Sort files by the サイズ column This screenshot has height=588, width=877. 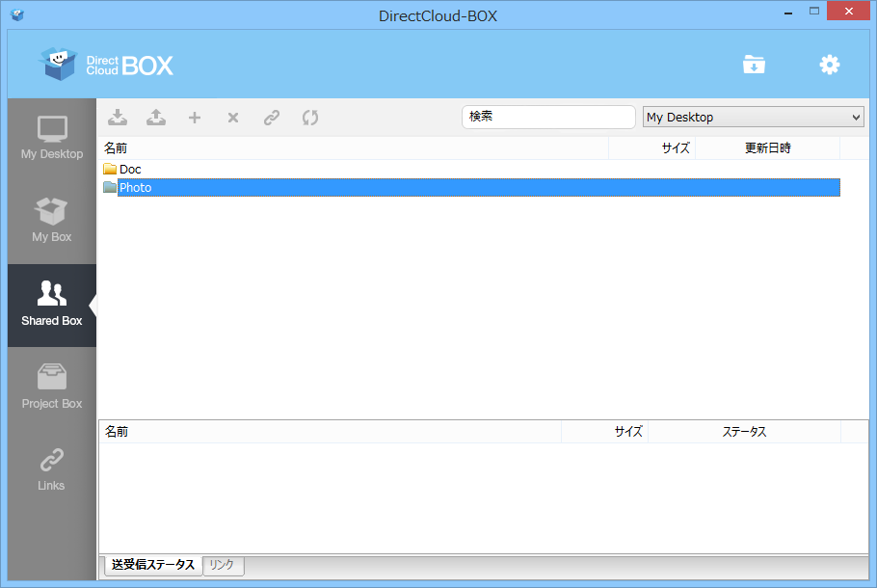point(675,148)
